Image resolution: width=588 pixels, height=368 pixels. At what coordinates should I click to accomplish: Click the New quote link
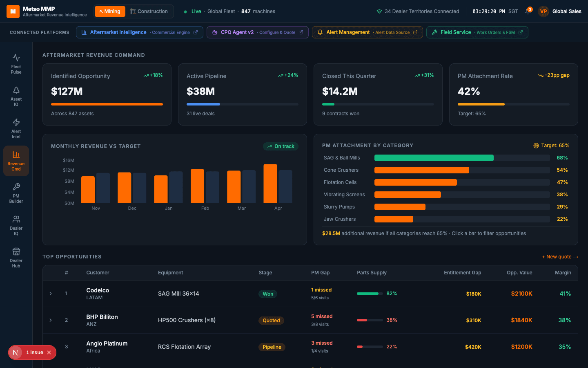point(560,257)
